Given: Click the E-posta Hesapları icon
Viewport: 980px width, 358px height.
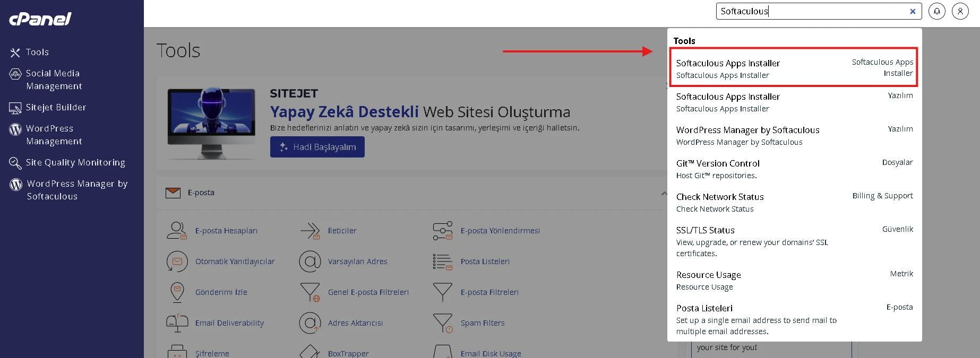Looking at the screenshot, I should coord(177,231).
